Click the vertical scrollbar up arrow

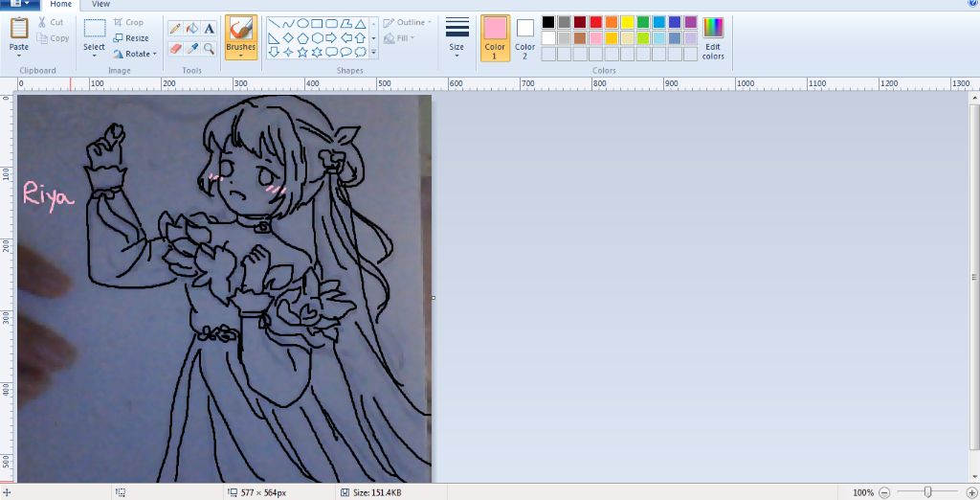[x=974, y=99]
